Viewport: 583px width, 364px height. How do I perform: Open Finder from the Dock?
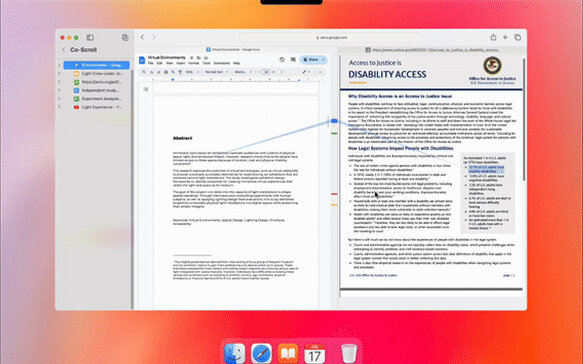(235, 353)
